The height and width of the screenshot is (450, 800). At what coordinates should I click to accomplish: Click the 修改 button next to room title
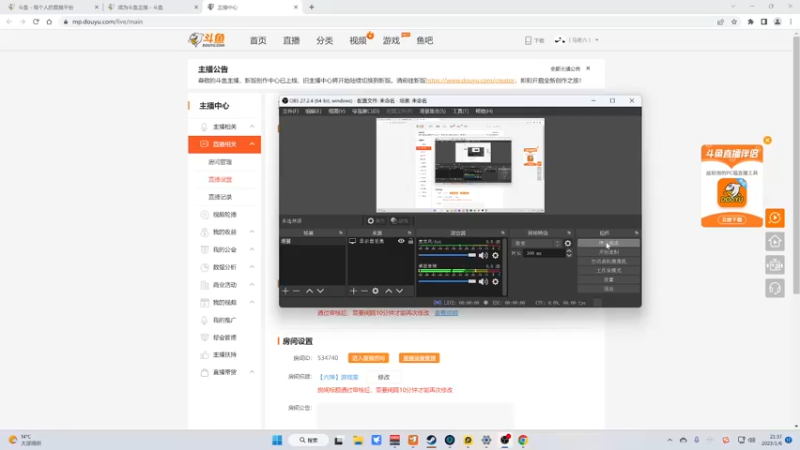tap(384, 377)
